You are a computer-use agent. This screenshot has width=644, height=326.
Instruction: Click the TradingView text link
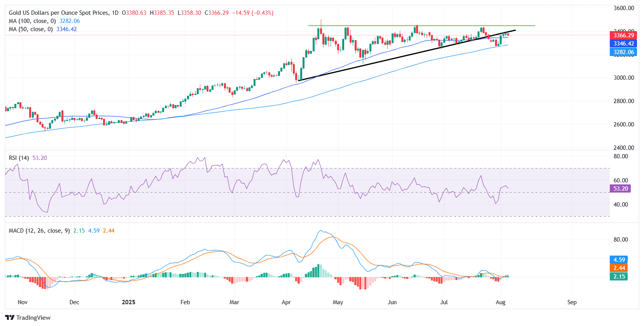(33, 318)
